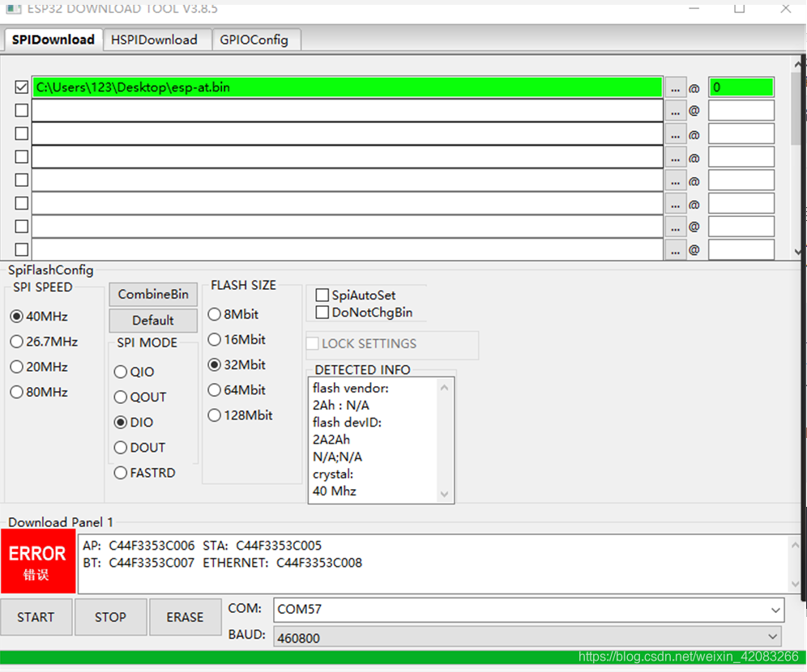Enable the SpiAutoSet checkbox
This screenshot has width=807, height=672.
[x=322, y=295]
